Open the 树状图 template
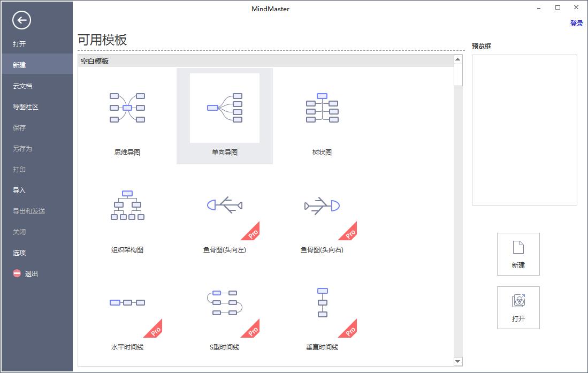 322,108
